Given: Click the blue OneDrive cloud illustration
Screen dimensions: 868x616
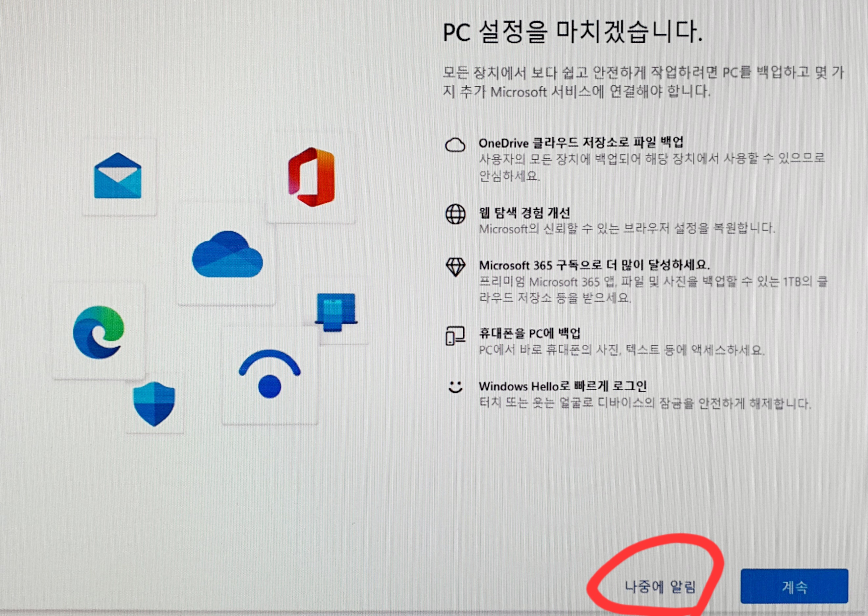Looking at the screenshot, I should (227, 254).
